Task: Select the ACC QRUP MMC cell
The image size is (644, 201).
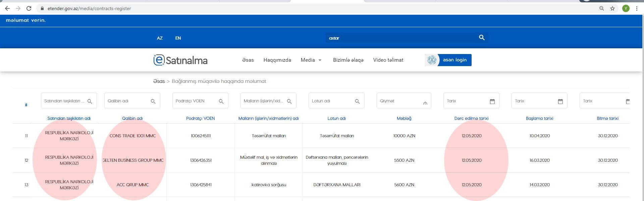Action: coord(132,185)
